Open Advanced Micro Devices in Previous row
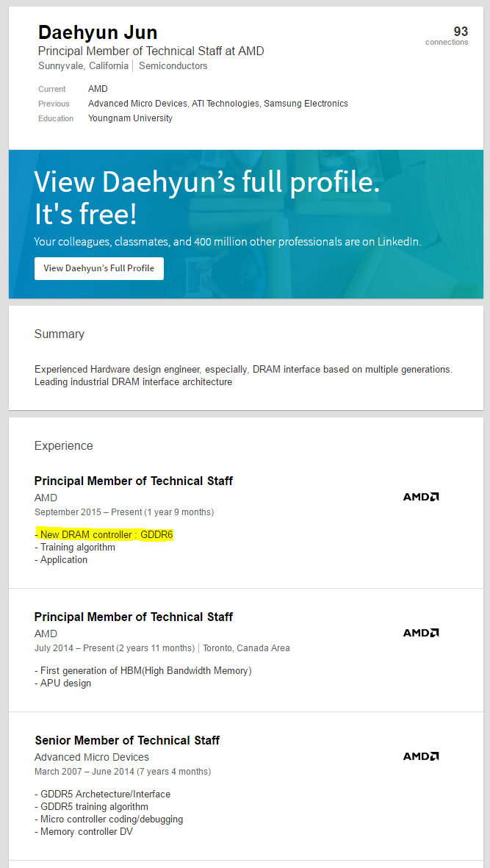490x868 pixels. coord(137,104)
